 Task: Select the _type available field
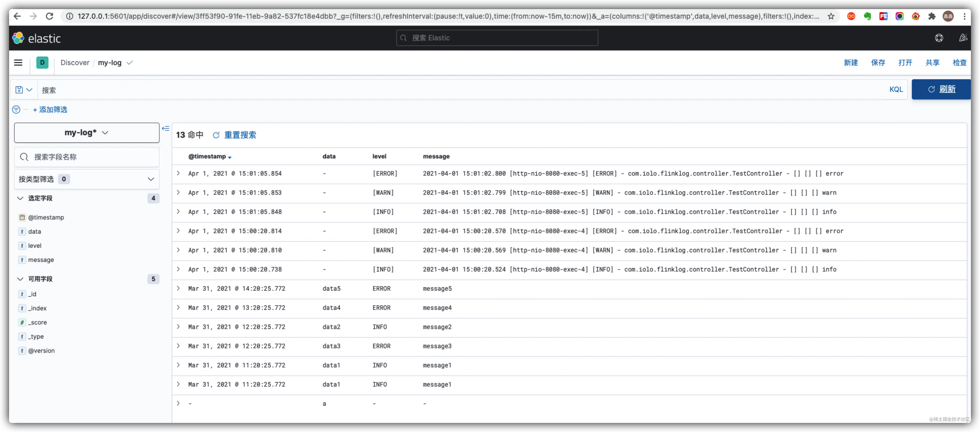coord(36,337)
